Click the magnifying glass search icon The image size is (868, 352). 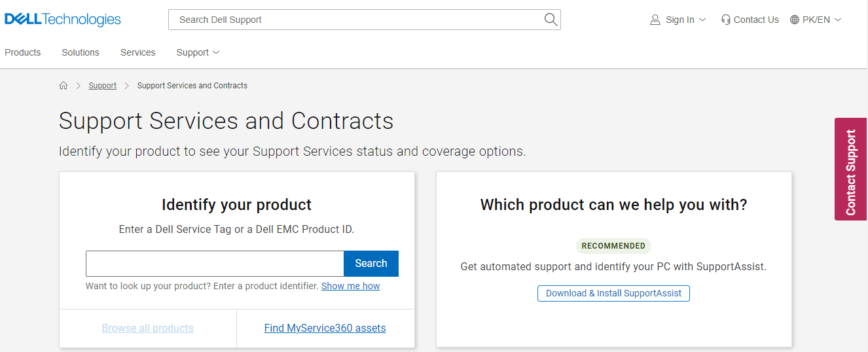pos(551,20)
